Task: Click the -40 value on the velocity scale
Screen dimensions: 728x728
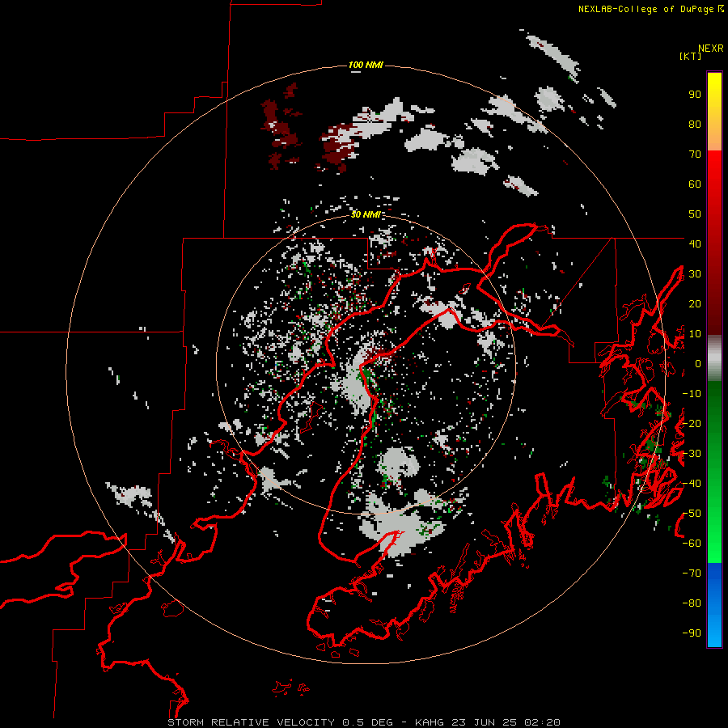Action: 692,484
